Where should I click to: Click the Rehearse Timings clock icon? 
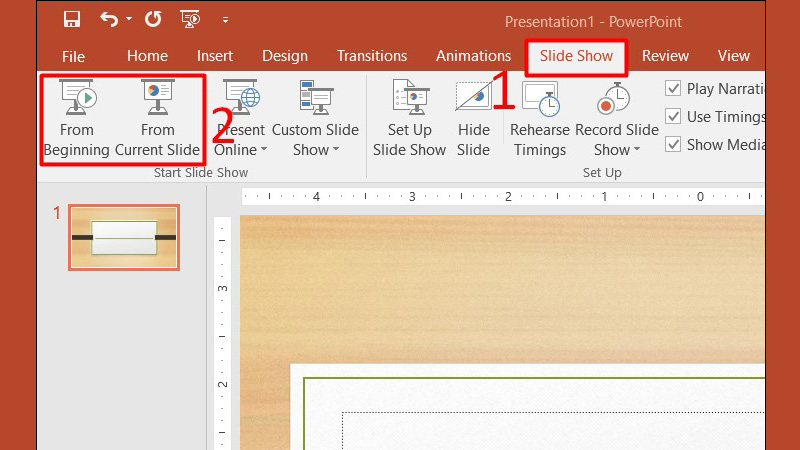540,98
